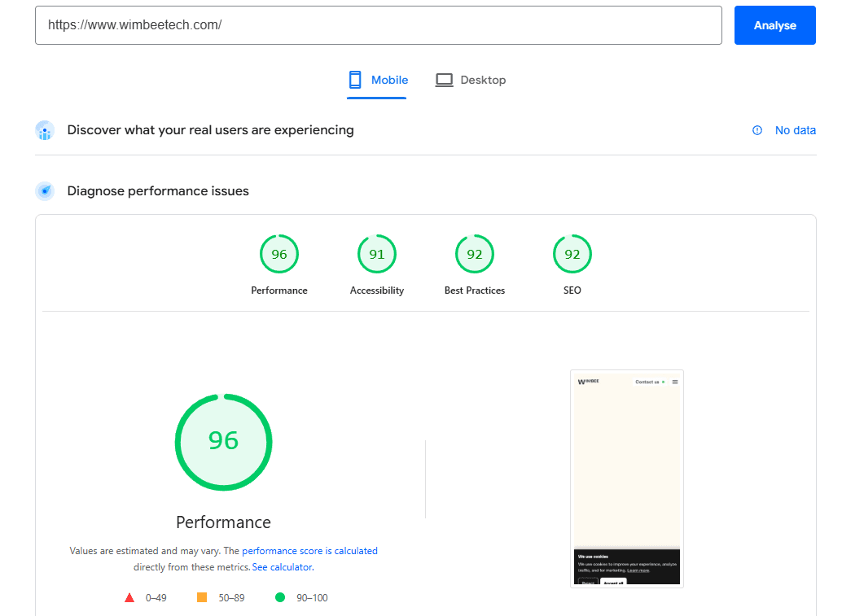Click the Diagnose performance issues lighthouse icon
Image resolution: width=842 pixels, height=616 pixels.
[45, 190]
